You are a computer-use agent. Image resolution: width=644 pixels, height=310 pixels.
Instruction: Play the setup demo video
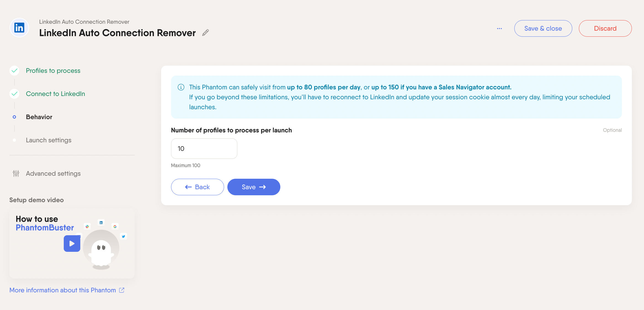72,244
